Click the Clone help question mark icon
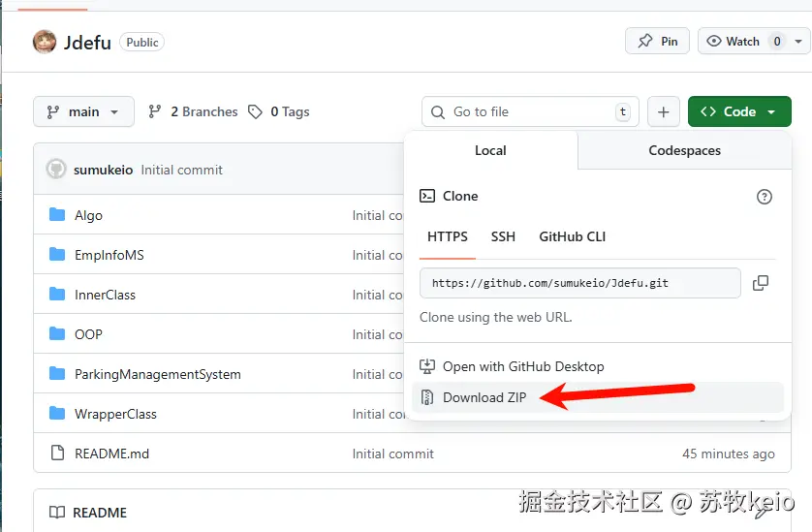 [x=765, y=197]
